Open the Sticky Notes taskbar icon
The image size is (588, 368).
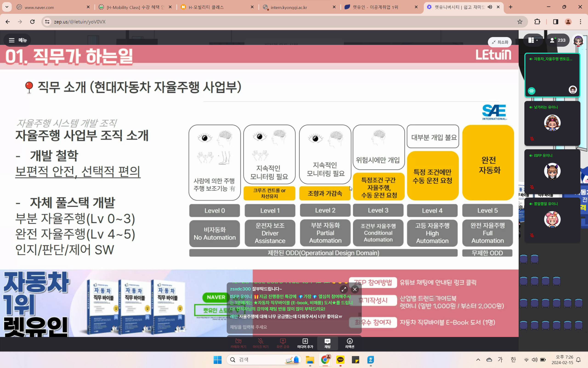pyautogui.click(x=356, y=360)
